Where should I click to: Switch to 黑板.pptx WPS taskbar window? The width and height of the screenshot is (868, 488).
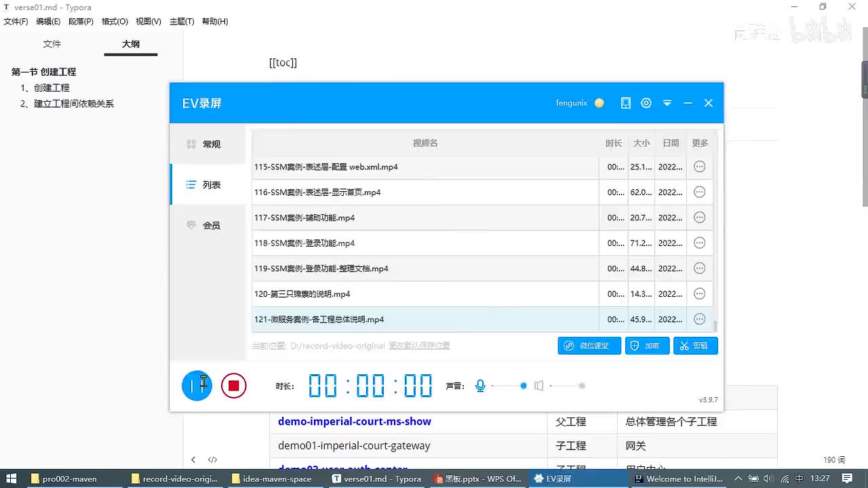pyautogui.click(x=478, y=479)
